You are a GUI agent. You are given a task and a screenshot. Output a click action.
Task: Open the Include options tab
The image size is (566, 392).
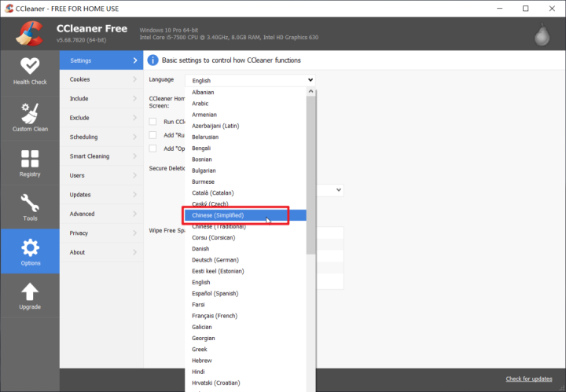101,98
